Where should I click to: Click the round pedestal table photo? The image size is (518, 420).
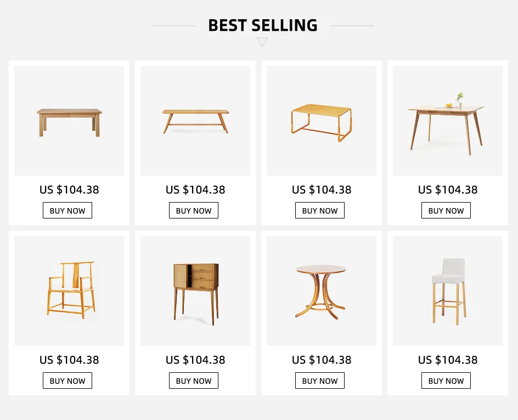[322, 291]
